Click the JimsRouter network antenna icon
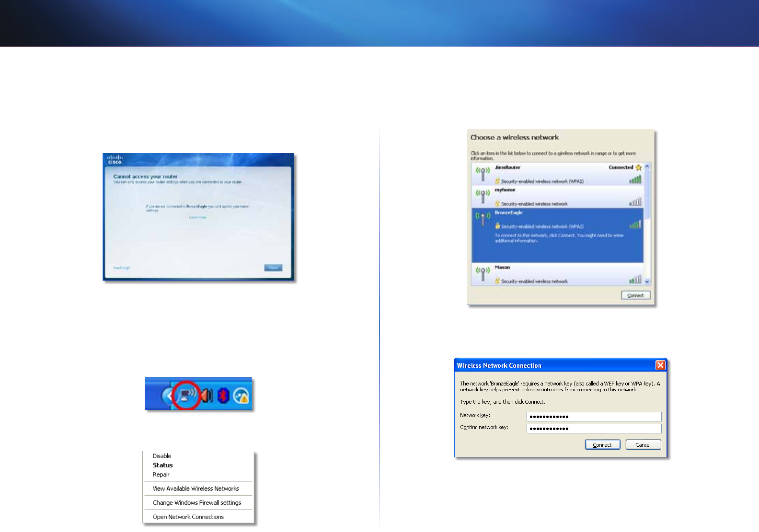The image size is (759, 532). (x=483, y=173)
